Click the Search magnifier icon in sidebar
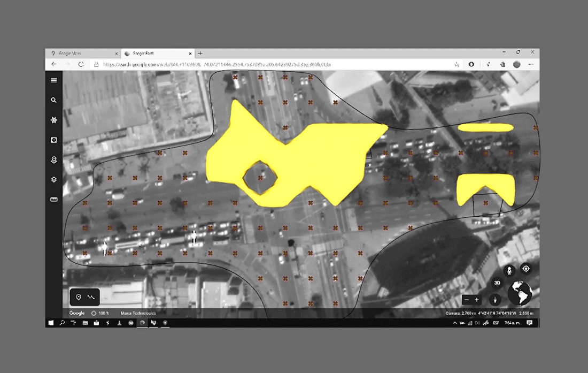588x373 pixels. (x=54, y=100)
